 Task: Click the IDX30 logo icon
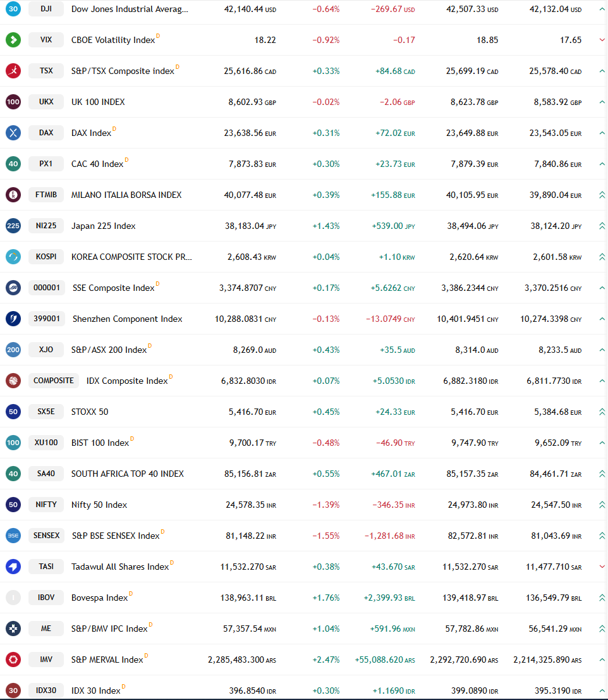[x=13, y=691]
